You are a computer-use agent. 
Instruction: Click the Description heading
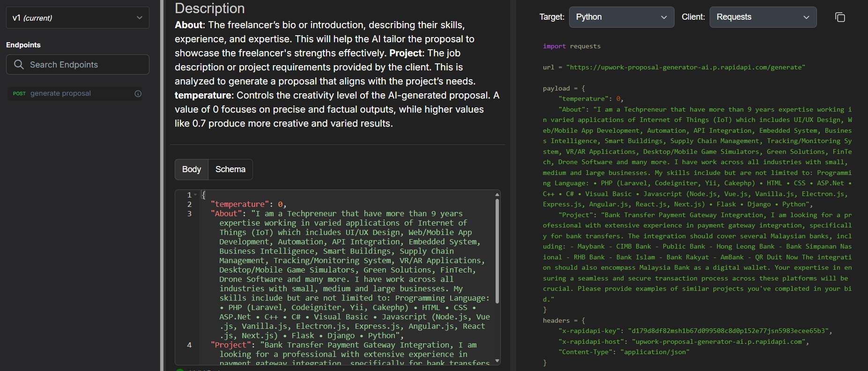[x=210, y=8]
